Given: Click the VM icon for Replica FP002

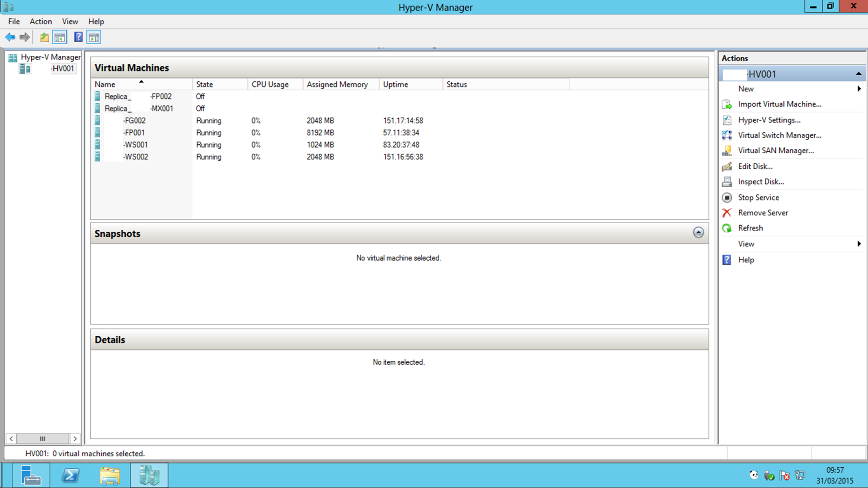Looking at the screenshot, I should [97, 96].
